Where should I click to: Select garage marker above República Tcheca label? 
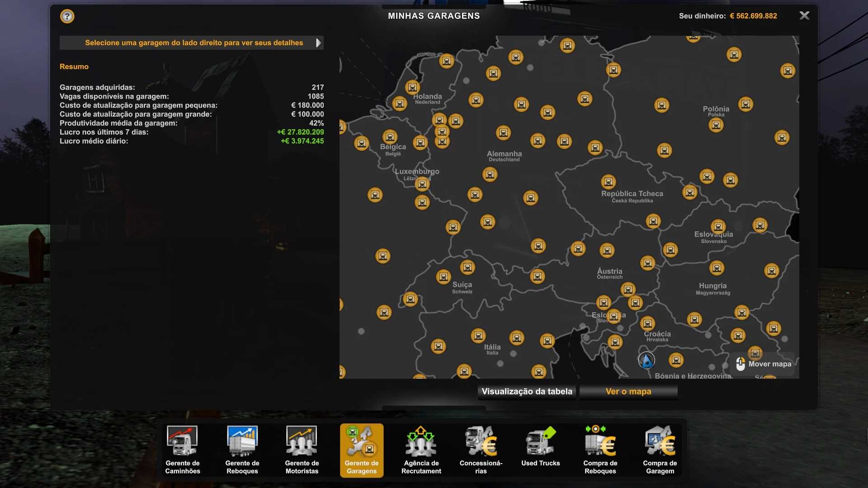(609, 182)
